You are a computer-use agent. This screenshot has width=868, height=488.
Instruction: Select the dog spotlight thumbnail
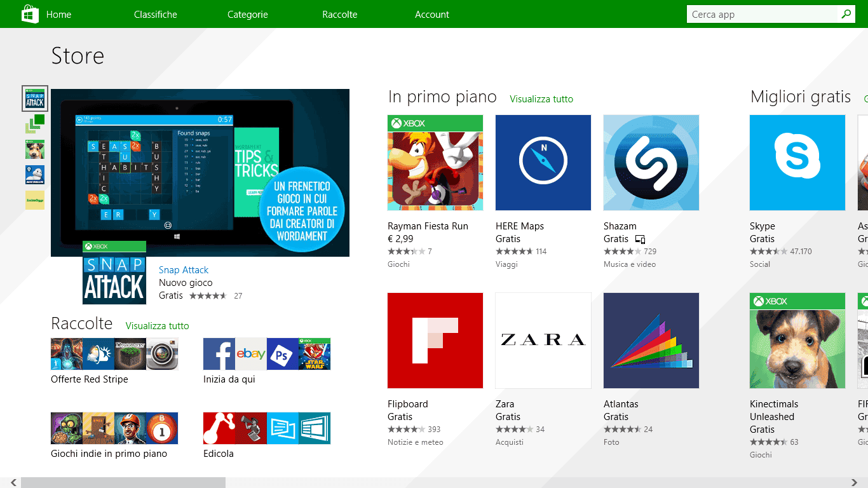coord(35,149)
